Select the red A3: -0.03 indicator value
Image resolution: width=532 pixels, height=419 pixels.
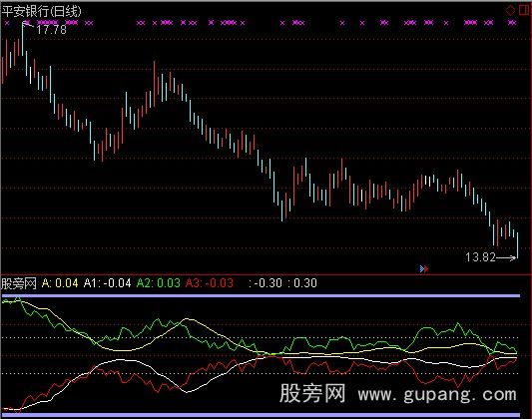(x=210, y=283)
